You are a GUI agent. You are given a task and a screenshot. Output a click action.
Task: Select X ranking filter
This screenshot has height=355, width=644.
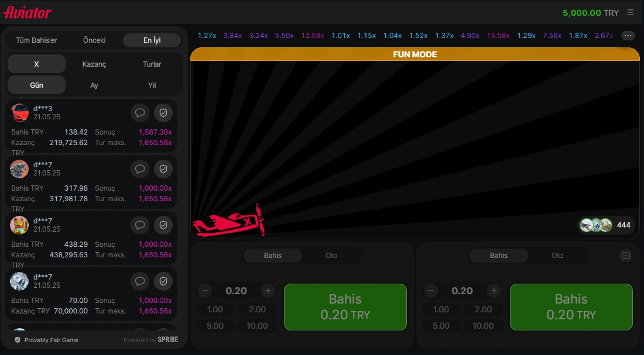36,64
